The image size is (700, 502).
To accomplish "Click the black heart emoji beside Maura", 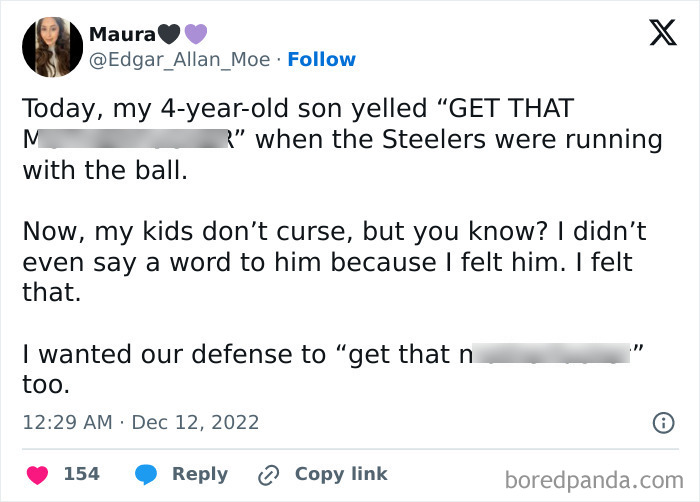I will [x=168, y=34].
